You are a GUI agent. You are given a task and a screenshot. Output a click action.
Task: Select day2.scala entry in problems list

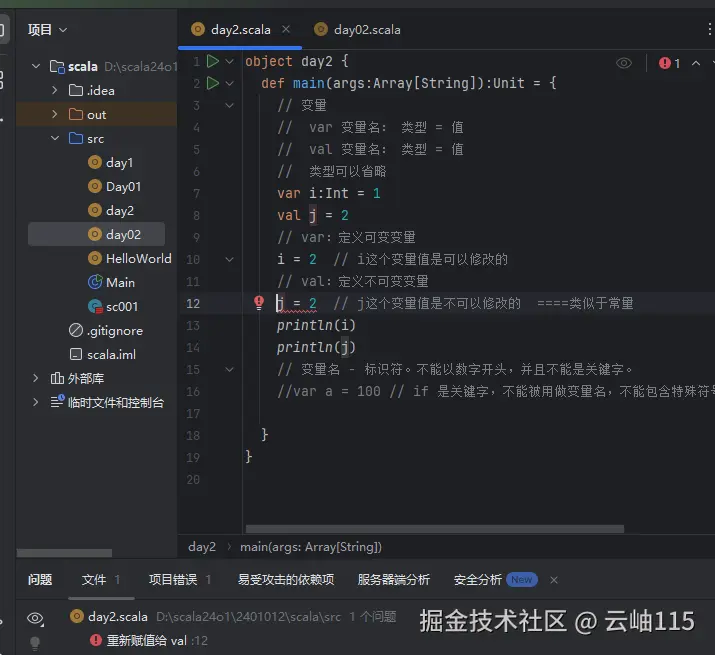pyautogui.click(x=233, y=617)
